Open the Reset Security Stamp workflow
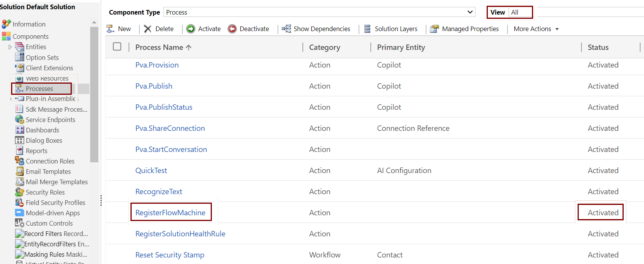Screen dimensions: 644x264 point(170,255)
